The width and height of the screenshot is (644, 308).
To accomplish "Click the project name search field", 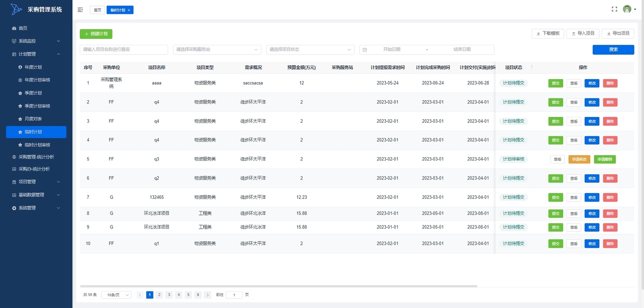I will tap(124, 49).
